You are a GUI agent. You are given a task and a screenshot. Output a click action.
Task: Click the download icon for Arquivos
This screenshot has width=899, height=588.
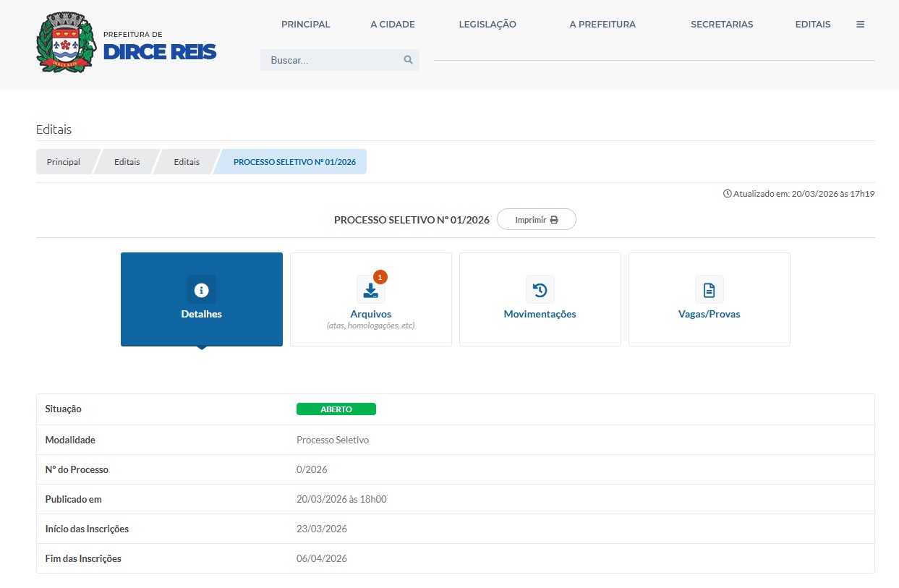[370, 291]
